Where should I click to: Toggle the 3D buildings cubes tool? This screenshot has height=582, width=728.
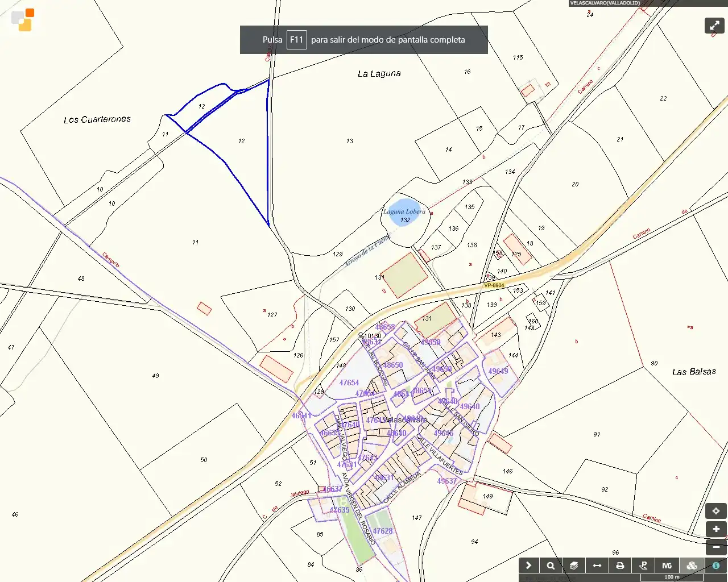692,566
